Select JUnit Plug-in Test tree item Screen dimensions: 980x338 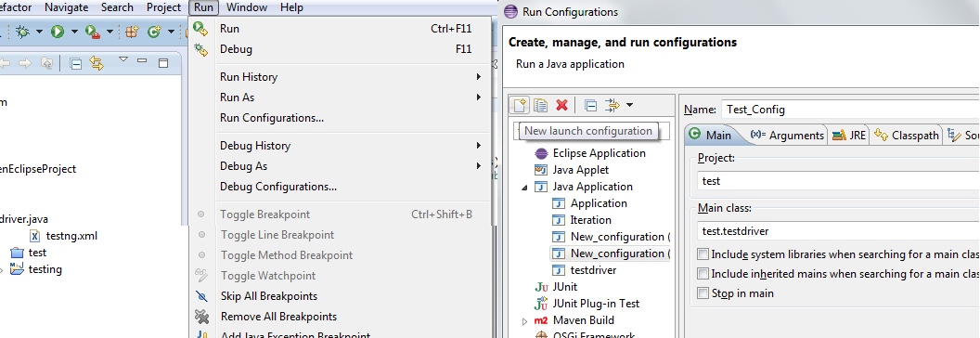coord(587,304)
